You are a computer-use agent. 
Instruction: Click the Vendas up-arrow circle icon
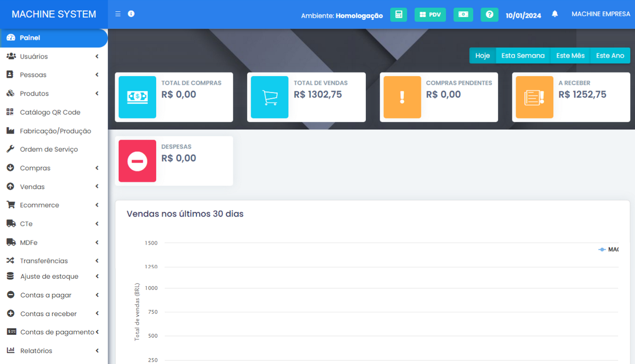(11, 186)
